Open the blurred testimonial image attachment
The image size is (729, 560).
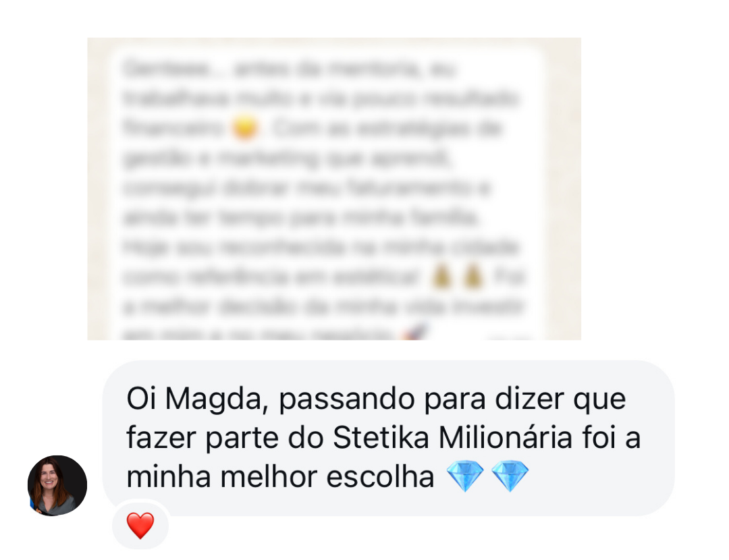334,189
